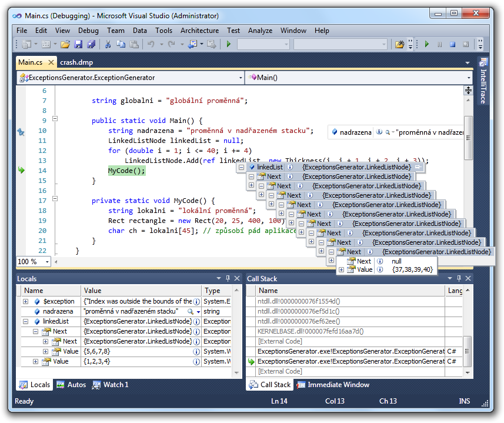504x423 pixels.
Task: Open the Architecture menu
Action: pyautogui.click(x=199, y=31)
